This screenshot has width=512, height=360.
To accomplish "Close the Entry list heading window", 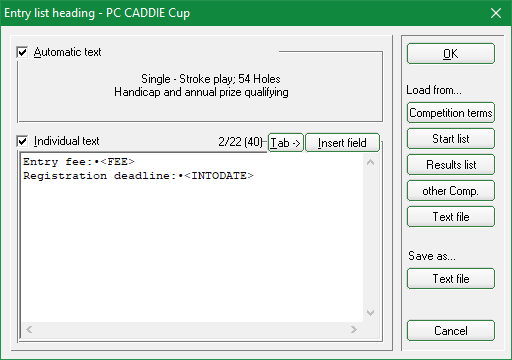I will pos(496,13).
